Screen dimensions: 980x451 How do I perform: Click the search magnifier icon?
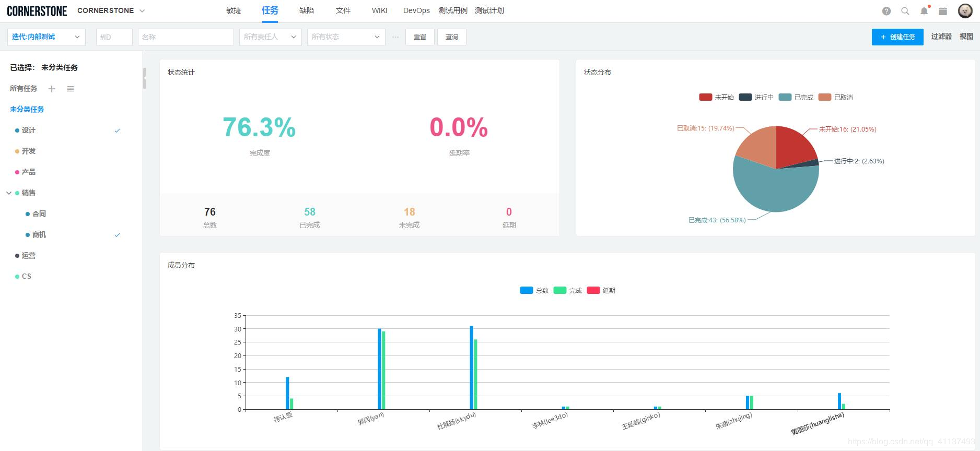coord(905,11)
